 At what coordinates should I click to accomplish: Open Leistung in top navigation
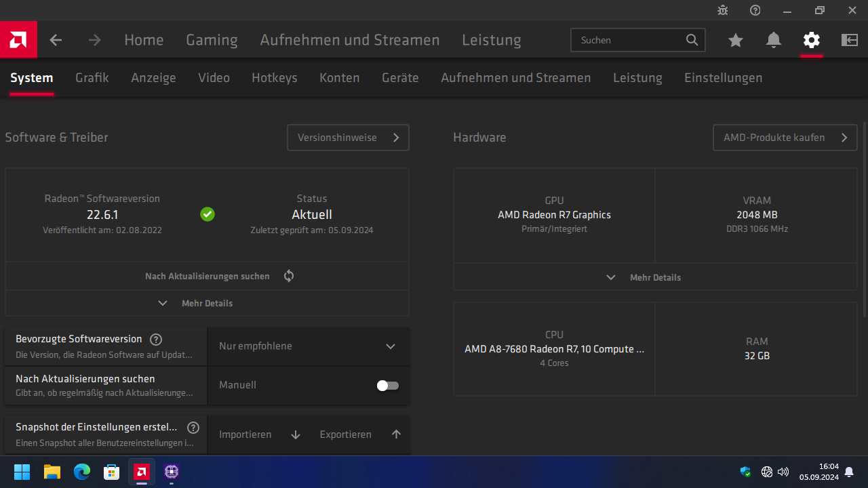pyautogui.click(x=492, y=40)
